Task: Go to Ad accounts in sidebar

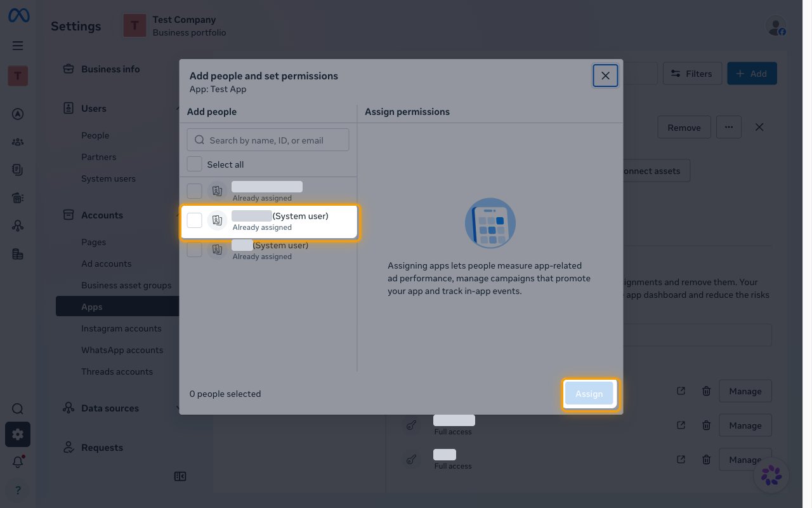Action: [x=107, y=264]
